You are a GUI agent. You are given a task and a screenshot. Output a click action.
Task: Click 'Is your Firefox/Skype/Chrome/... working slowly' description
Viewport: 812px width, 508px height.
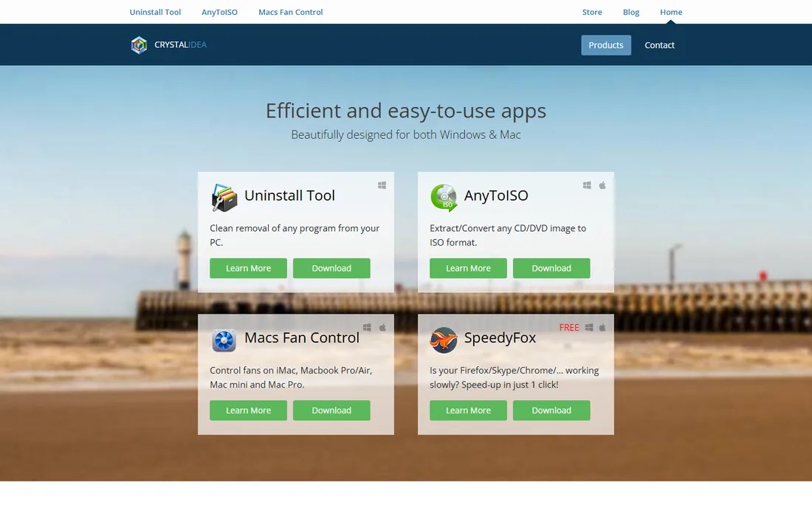(515, 377)
